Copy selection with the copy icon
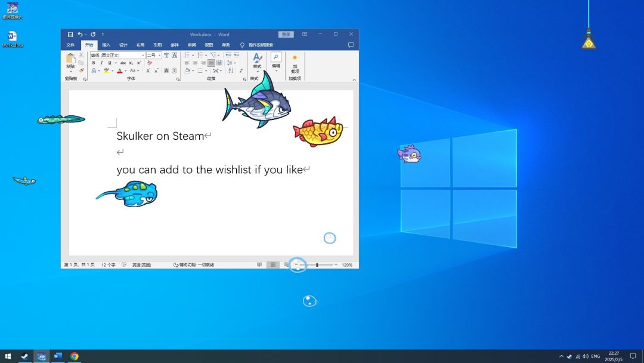644x363 pixels. click(x=81, y=63)
